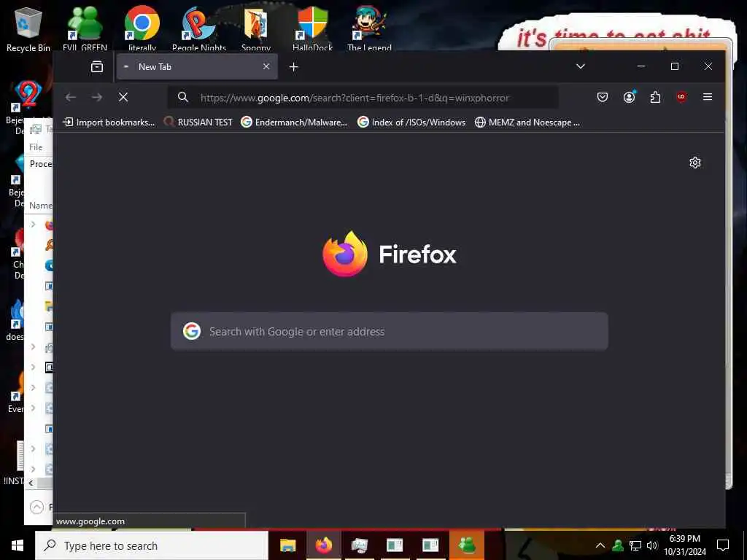Open the Firefox account menu
The image size is (747, 560).
tap(629, 97)
